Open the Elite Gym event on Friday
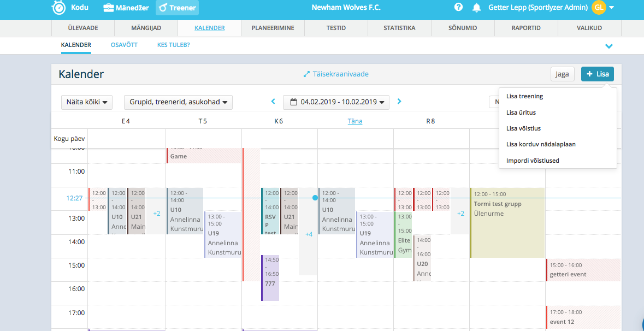The image size is (644, 331). click(x=403, y=234)
